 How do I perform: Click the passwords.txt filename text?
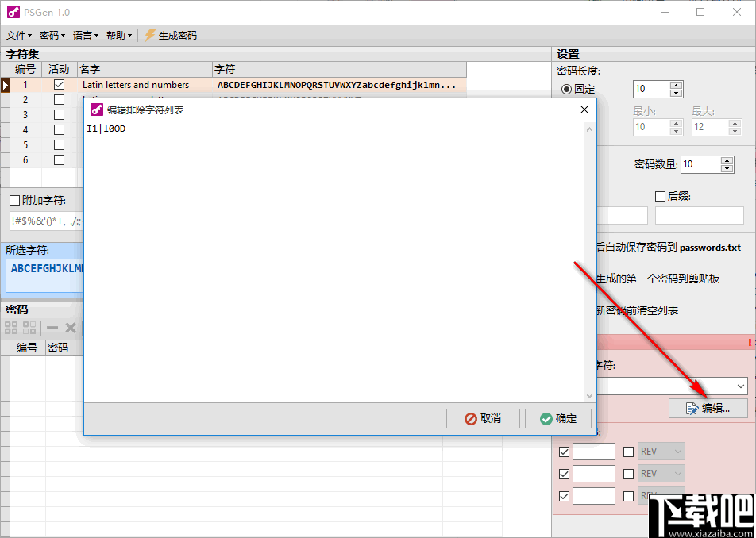click(x=710, y=248)
